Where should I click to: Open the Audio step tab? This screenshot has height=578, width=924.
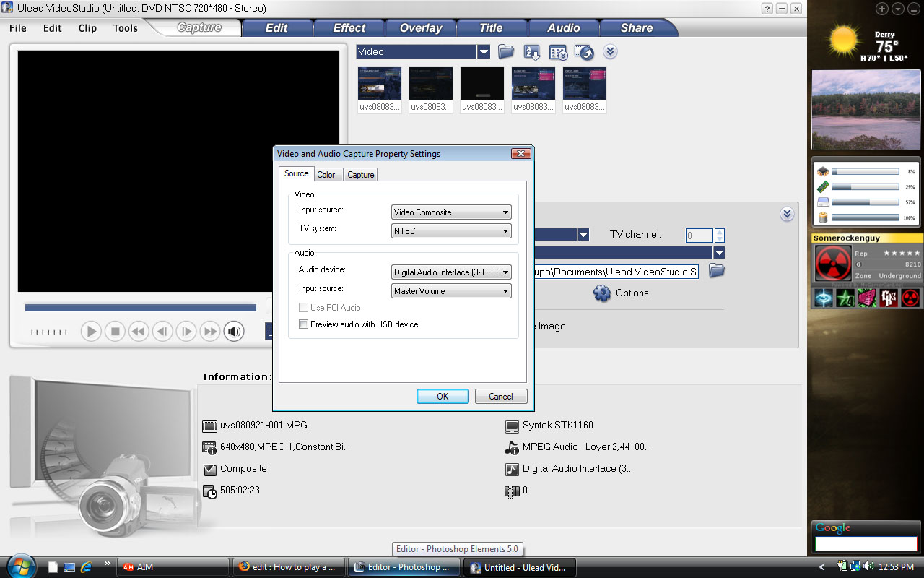point(564,28)
